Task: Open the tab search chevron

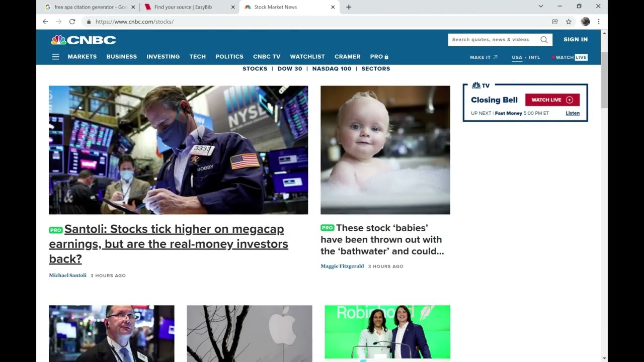Action: pyautogui.click(x=541, y=7)
